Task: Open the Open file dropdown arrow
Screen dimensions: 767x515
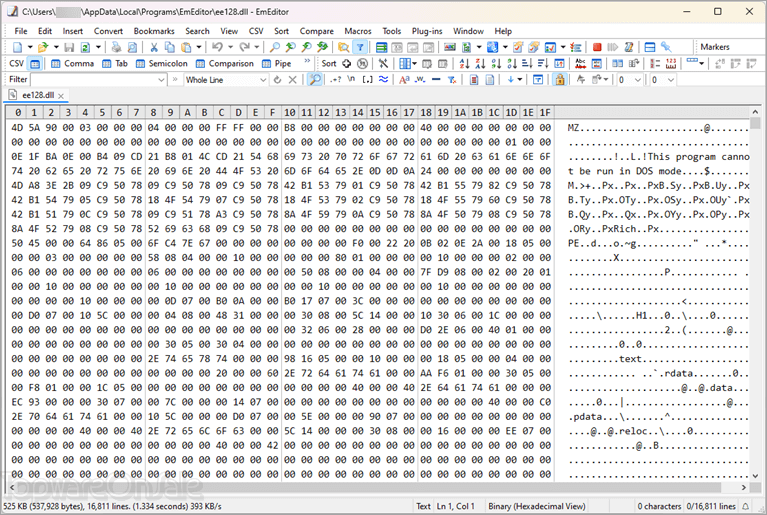Action: point(56,47)
